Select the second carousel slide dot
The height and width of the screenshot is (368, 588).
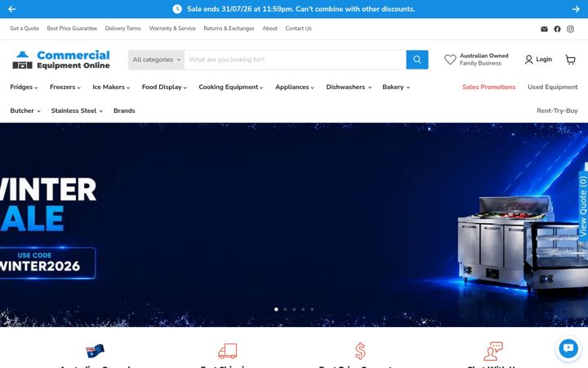click(x=285, y=309)
